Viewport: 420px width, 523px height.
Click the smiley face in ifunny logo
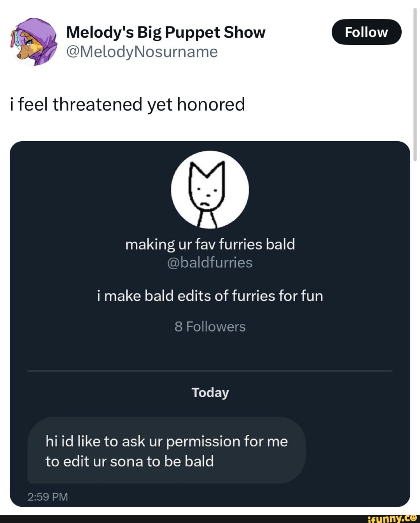[414, 518]
